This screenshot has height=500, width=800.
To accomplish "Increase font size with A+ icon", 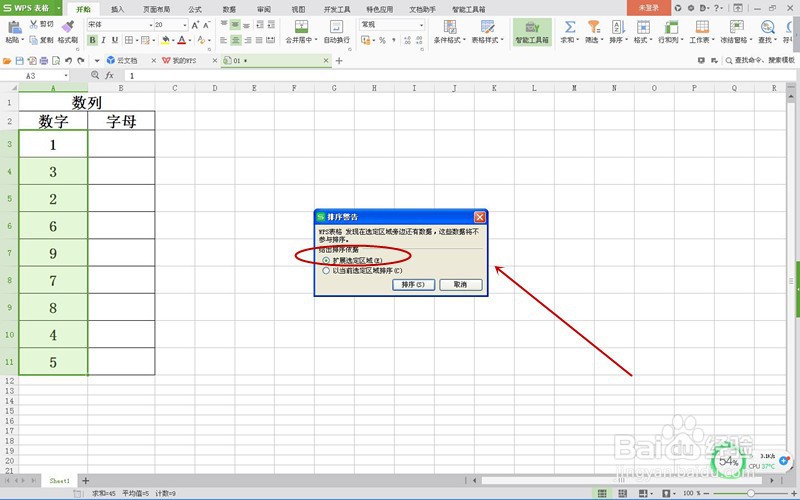I will click(195, 25).
